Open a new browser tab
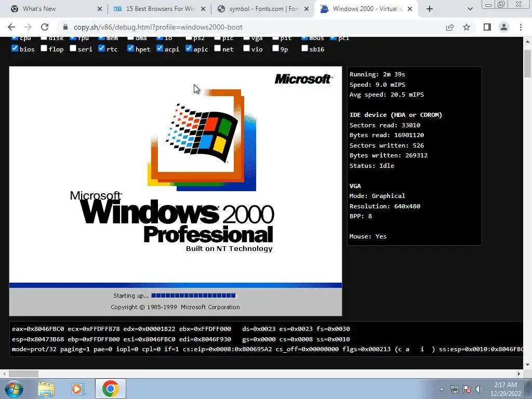 click(x=430, y=9)
